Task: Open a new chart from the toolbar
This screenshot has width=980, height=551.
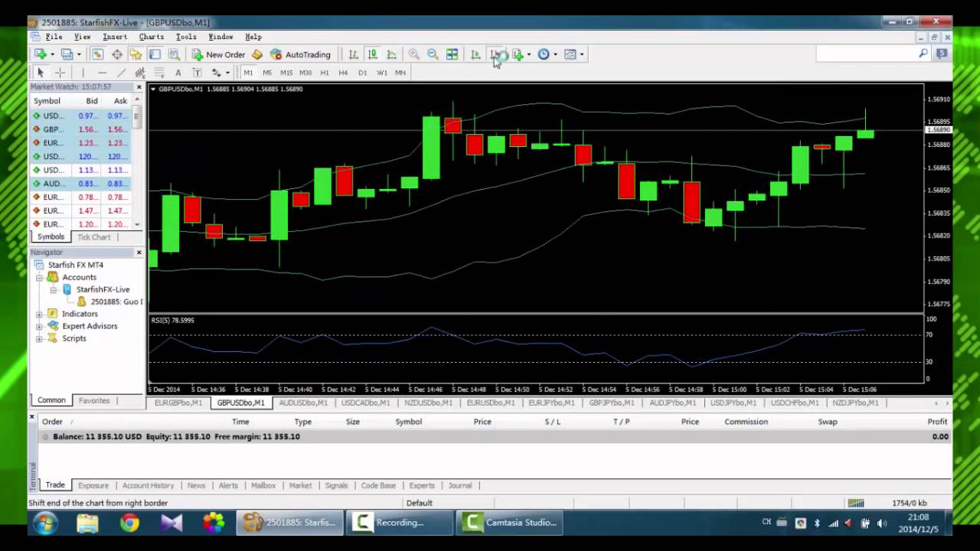Action: (x=41, y=54)
